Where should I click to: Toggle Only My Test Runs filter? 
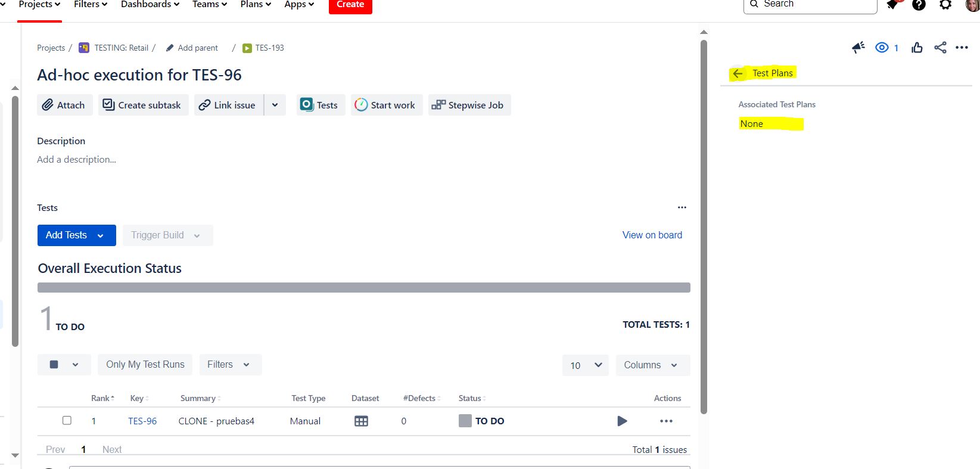145,365
